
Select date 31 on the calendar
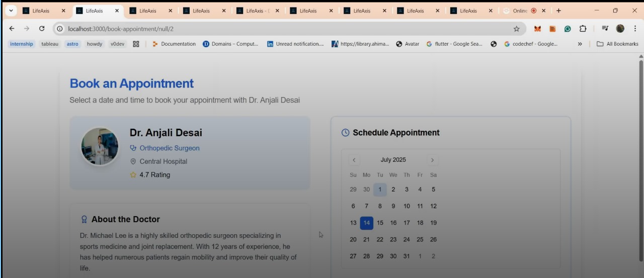[407, 256]
